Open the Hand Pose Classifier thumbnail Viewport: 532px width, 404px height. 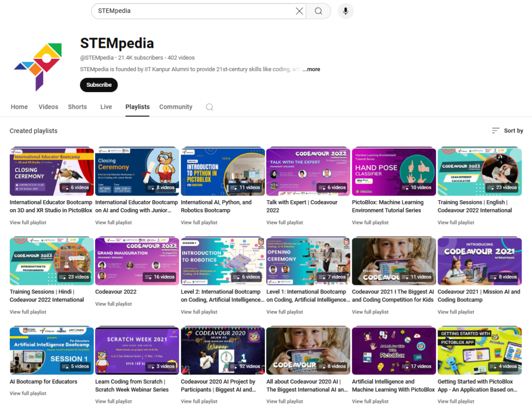(394, 172)
